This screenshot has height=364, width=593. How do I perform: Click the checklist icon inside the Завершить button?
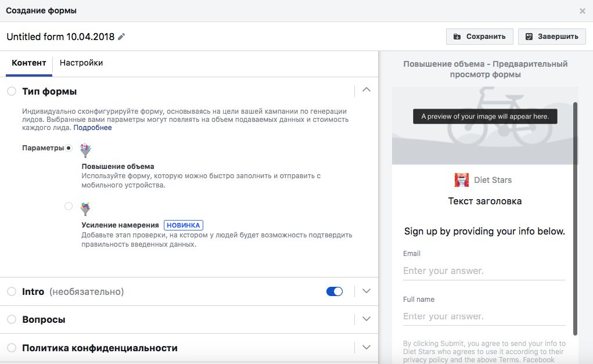tap(529, 36)
